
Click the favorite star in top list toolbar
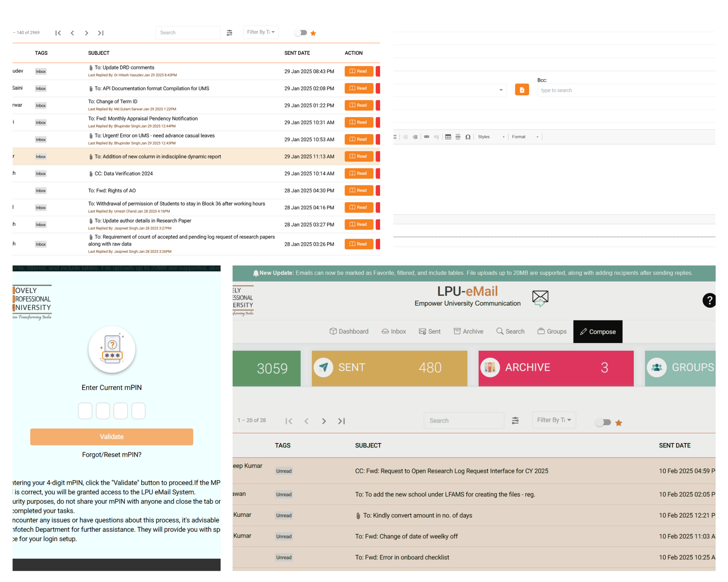(x=313, y=33)
